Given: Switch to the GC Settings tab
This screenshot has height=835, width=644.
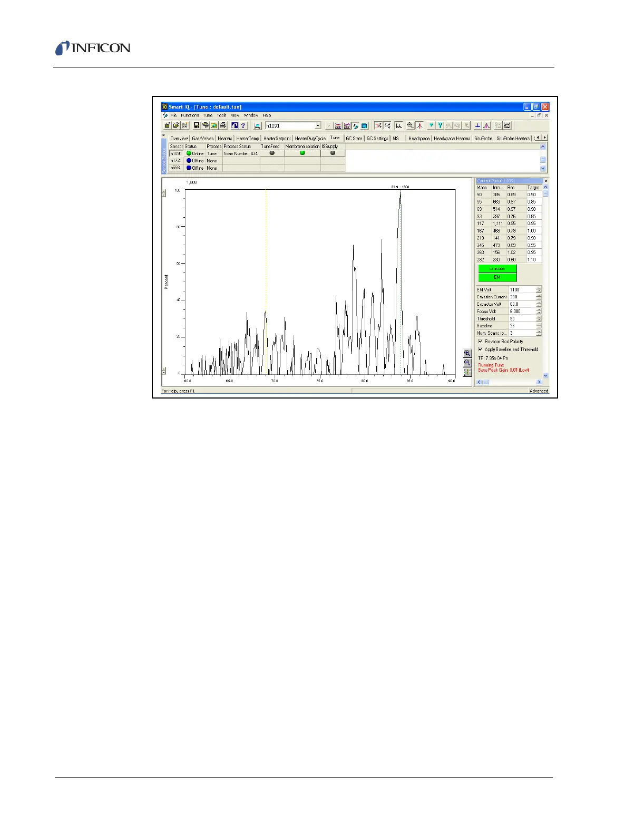Looking at the screenshot, I should pyautogui.click(x=377, y=138).
